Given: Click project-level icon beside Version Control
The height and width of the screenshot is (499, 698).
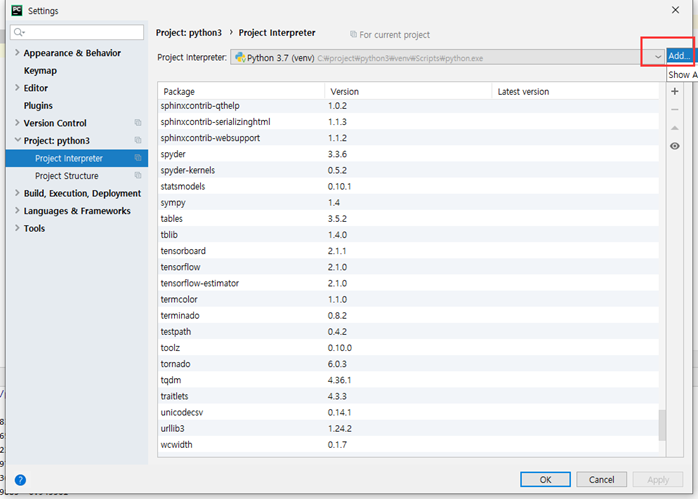Looking at the screenshot, I should [x=138, y=123].
